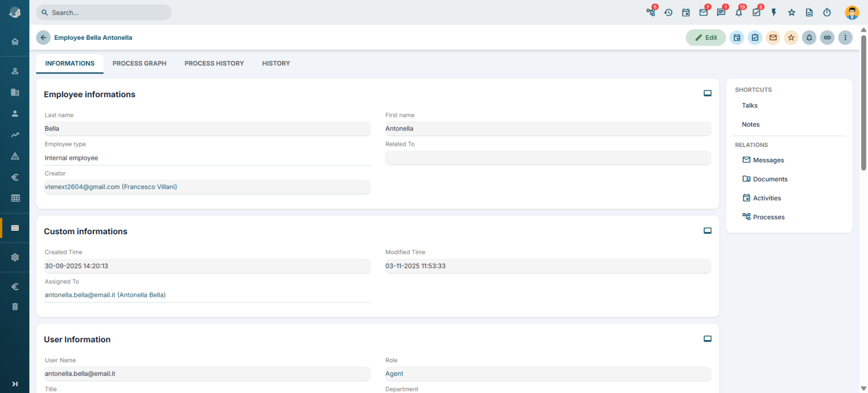Click the First name field Antonella
The height and width of the screenshot is (393, 868).
548,129
